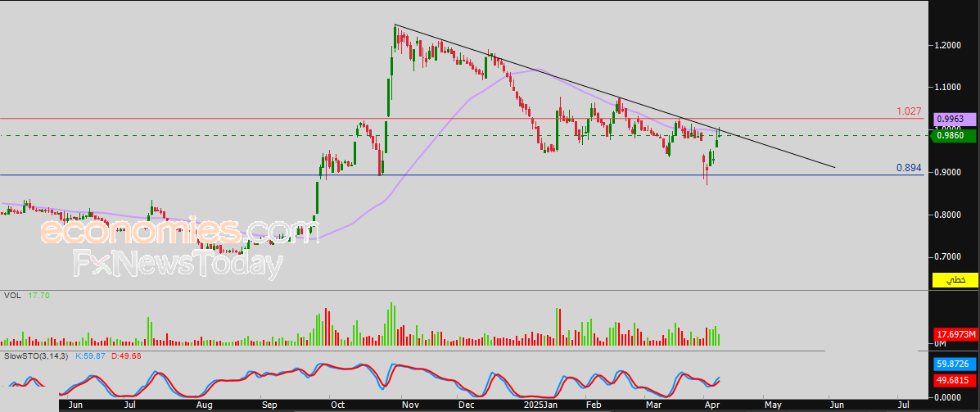The width and height of the screenshot is (980, 412).
Task: Click the yellow خطي scale label
Action: [955, 280]
